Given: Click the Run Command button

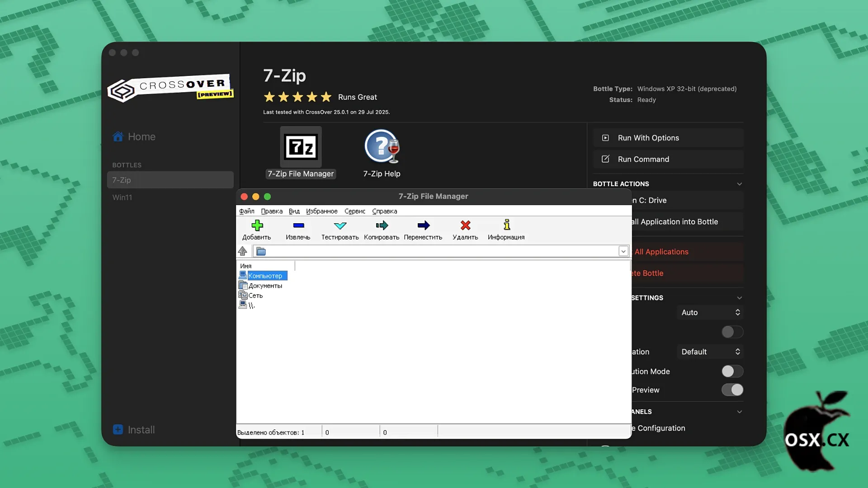Looking at the screenshot, I should tap(668, 159).
